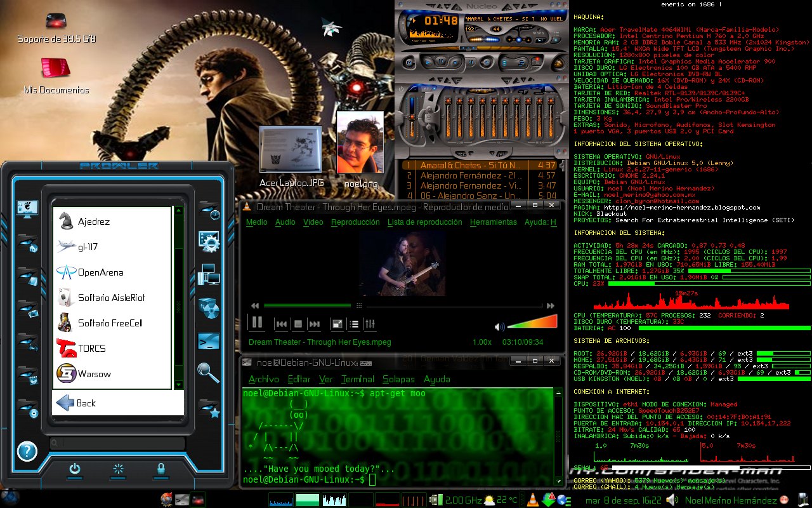Open settings gear icon in Prowler sidebar
812x508 pixels.
point(209,241)
